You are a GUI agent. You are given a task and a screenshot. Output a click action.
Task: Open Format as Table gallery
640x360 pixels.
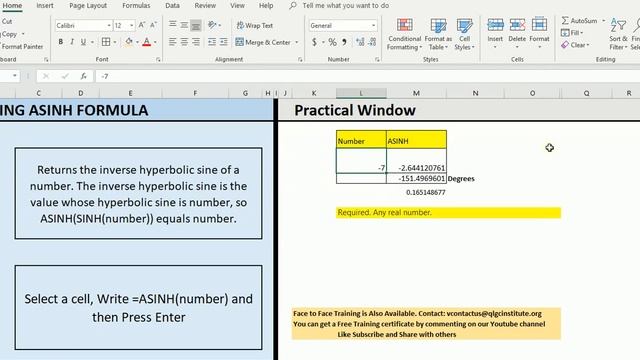click(438, 34)
